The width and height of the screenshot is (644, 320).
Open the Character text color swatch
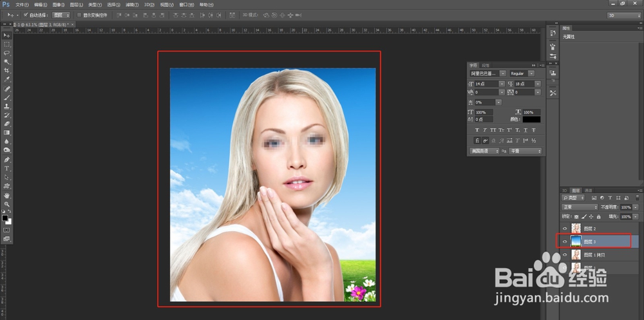click(531, 120)
